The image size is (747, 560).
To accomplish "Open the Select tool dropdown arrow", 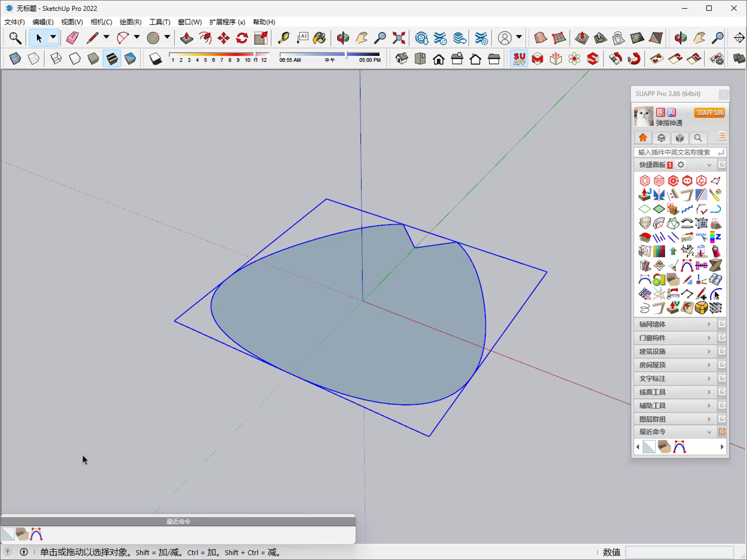I will [x=53, y=38].
